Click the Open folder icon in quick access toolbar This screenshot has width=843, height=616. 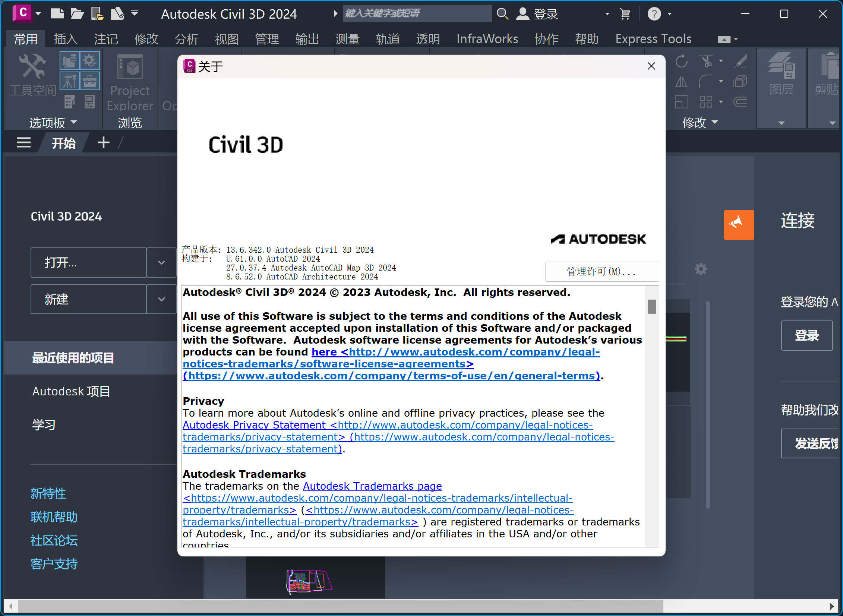(77, 14)
